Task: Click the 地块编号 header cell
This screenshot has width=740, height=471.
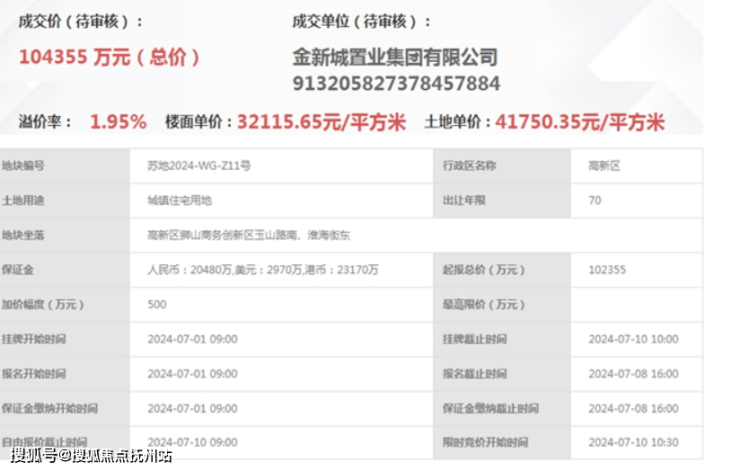Action: [65, 166]
